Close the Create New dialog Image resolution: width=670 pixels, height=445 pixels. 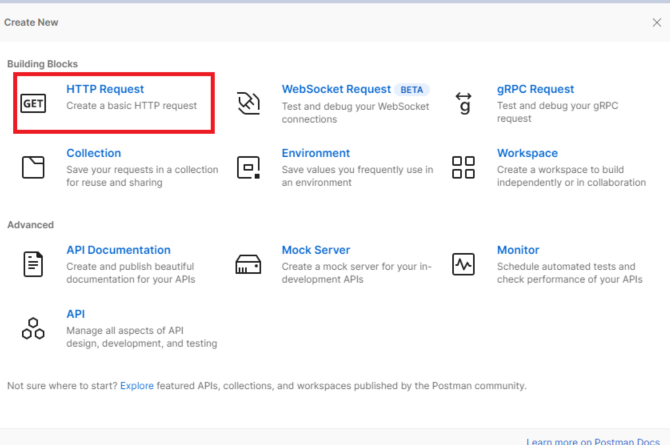pyautogui.click(x=657, y=23)
